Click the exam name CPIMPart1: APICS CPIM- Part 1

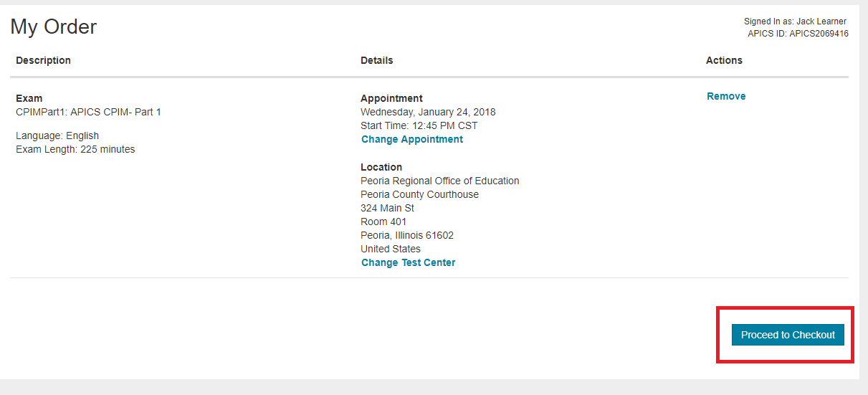[x=89, y=112]
